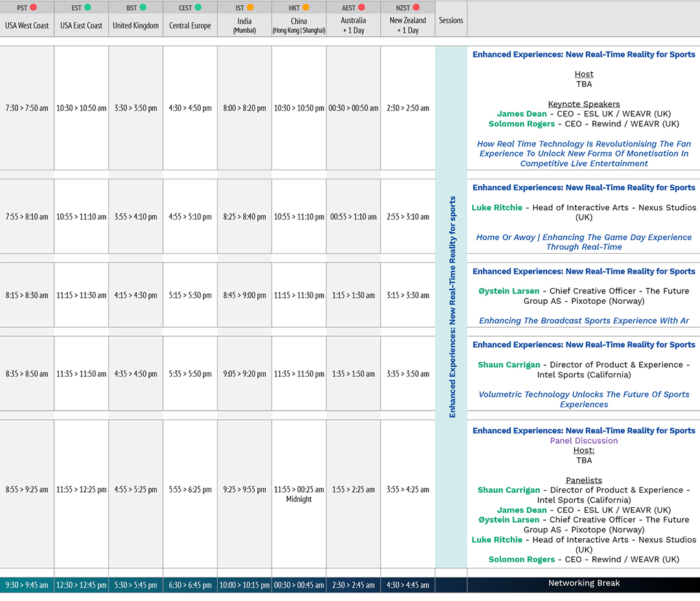Select BST cell '3:55 > 4:10 pm'

tap(135, 216)
